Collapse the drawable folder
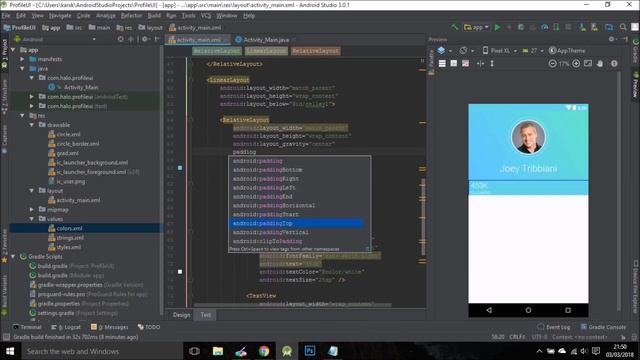This screenshot has height=360, width=640. pyautogui.click(x=32, y=125)
